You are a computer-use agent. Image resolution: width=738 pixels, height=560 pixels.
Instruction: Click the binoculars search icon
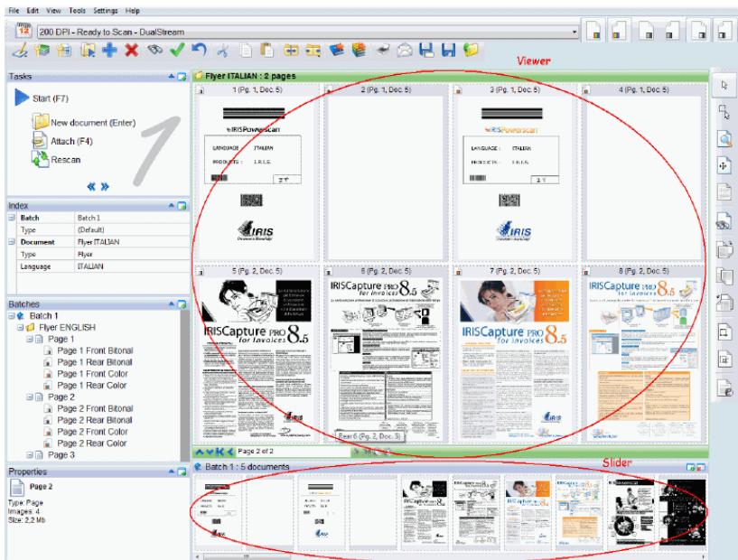154,50
